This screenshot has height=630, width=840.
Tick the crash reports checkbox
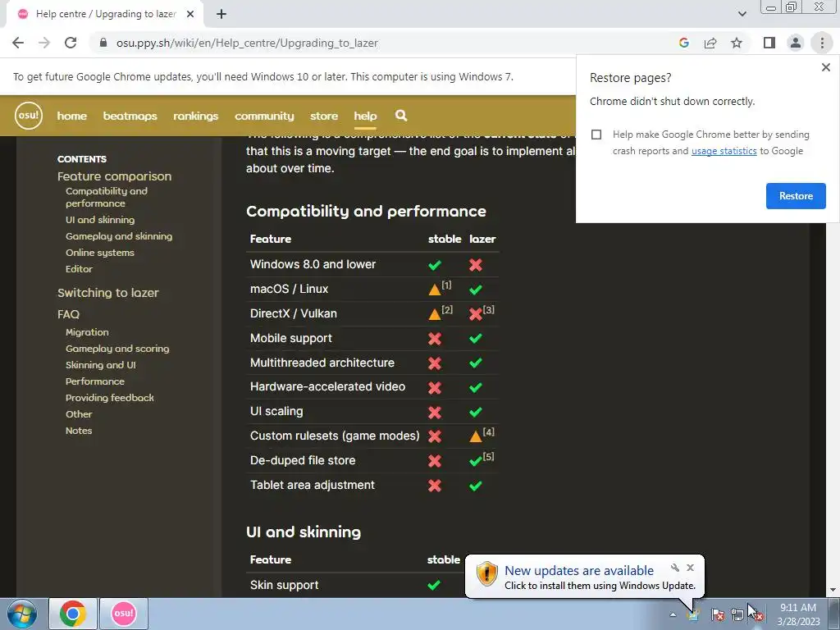[596, 135]
